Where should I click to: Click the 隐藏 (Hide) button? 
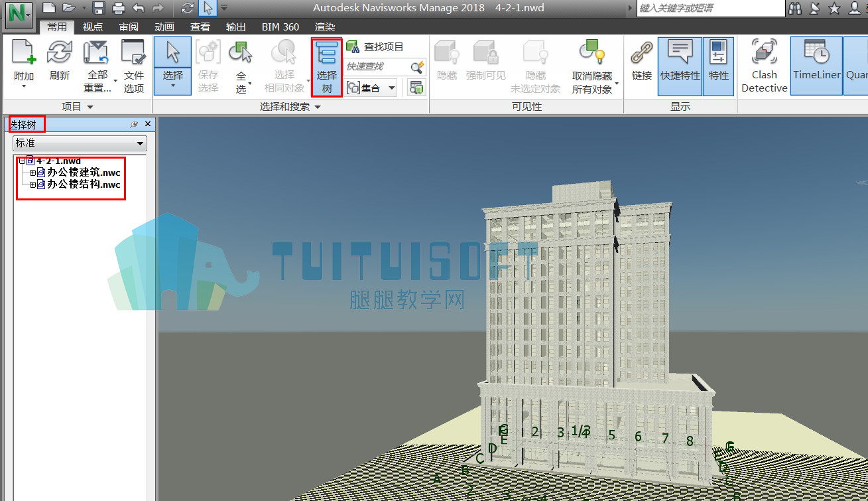(x=448, y=60)
